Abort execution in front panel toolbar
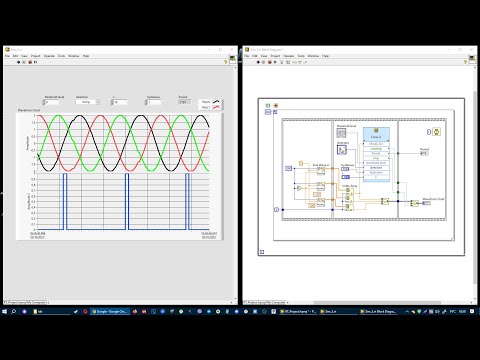The width and height of the screenshot is (480, 360). (30, 62)
